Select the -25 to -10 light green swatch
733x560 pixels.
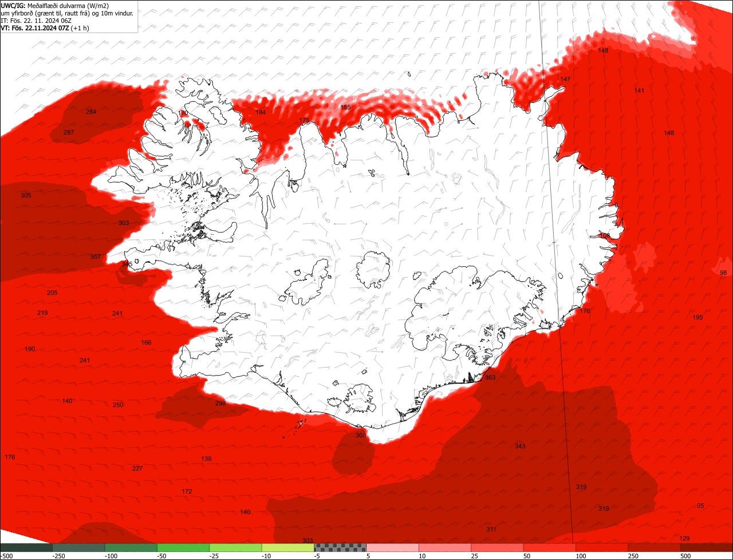click(236, 548)
